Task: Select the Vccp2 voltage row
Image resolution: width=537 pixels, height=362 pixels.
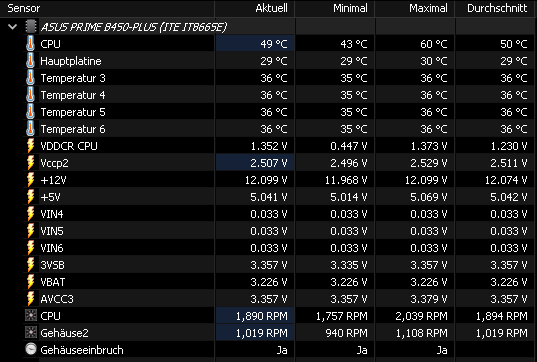Action: click(x=279, y=163)
